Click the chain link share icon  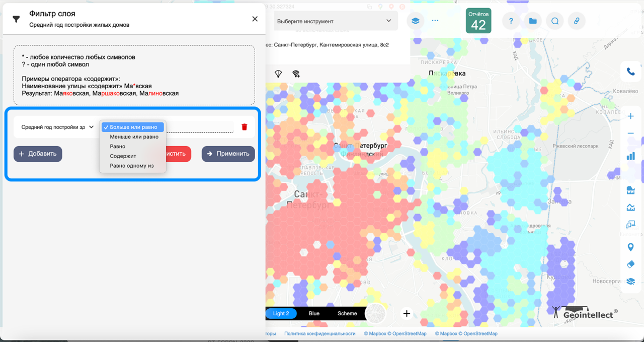pos(577,21)
